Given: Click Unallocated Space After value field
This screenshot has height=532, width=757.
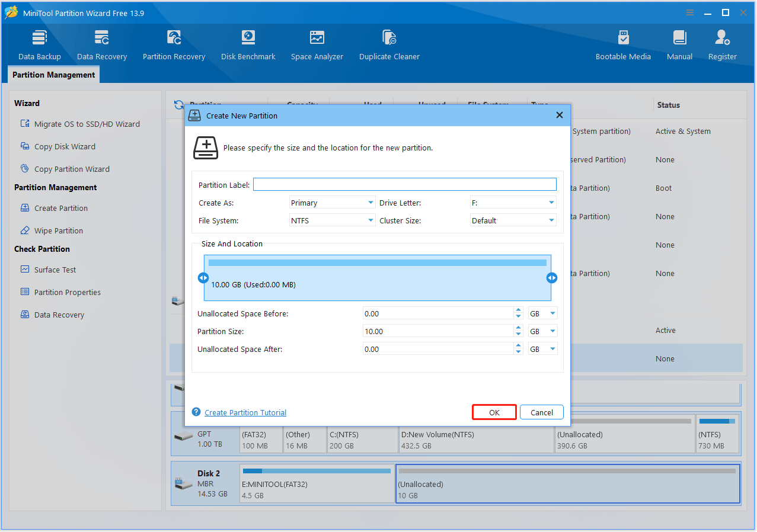Looking at the screenshot, I should (x=438, y=349).
